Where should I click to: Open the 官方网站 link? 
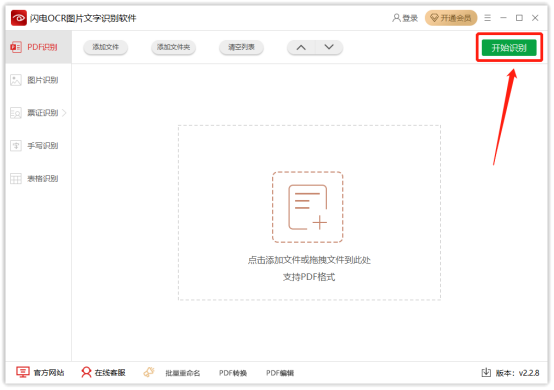pos(40,372)
